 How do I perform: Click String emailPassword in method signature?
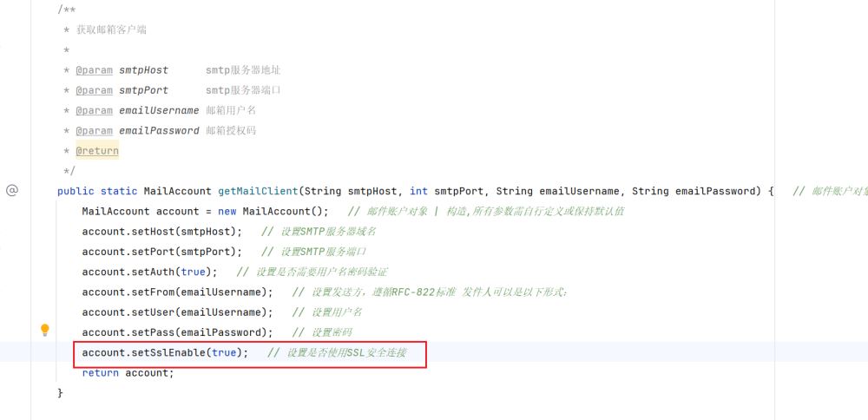[694, 191]
